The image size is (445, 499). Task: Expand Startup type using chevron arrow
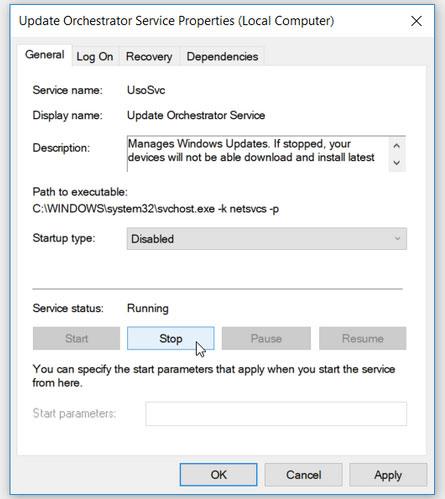coord(397,239)
